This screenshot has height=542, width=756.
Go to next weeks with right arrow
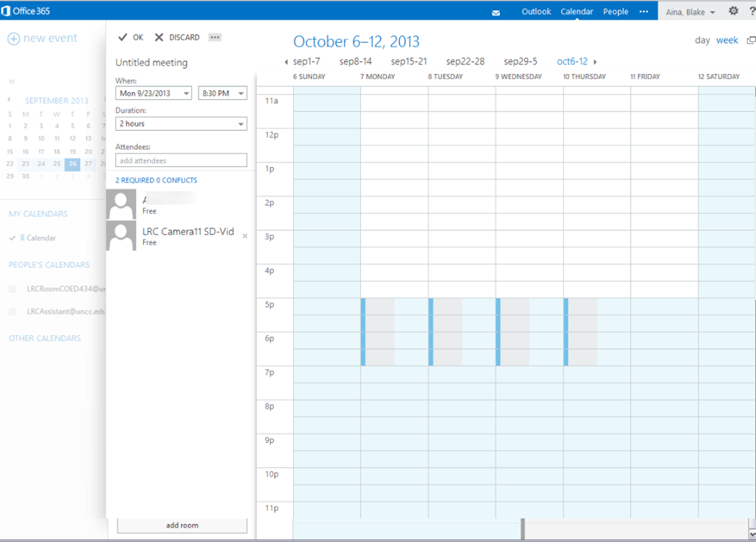(x=595, y=62)
